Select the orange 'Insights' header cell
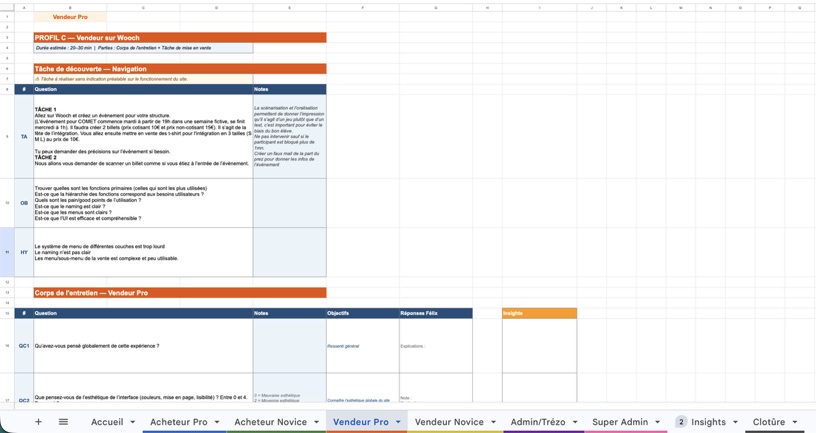The width and height of the screenshot is (816, 433). [539, 313]
